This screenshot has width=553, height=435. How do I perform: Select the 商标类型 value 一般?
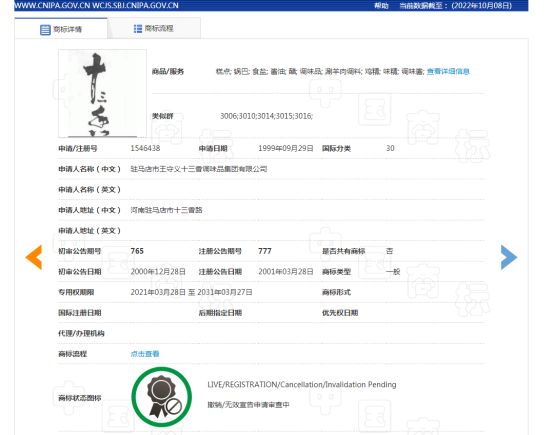coord(393,272)
